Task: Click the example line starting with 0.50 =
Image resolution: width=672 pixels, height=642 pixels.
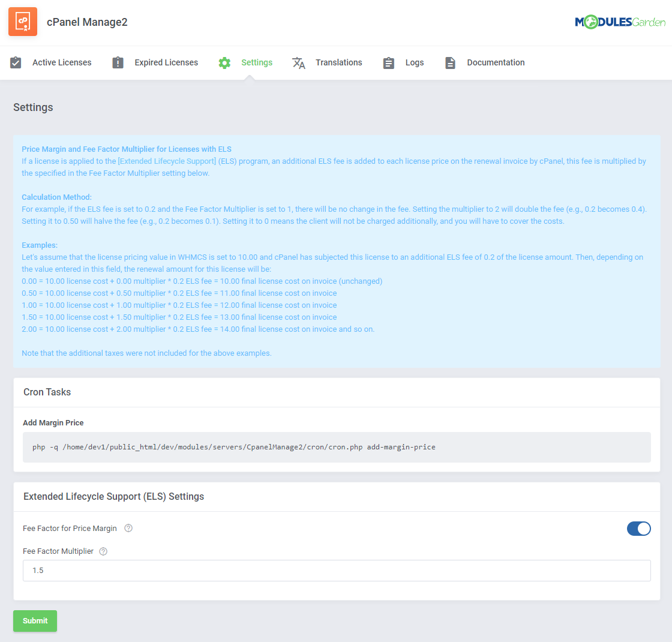Action: [179, 293]
